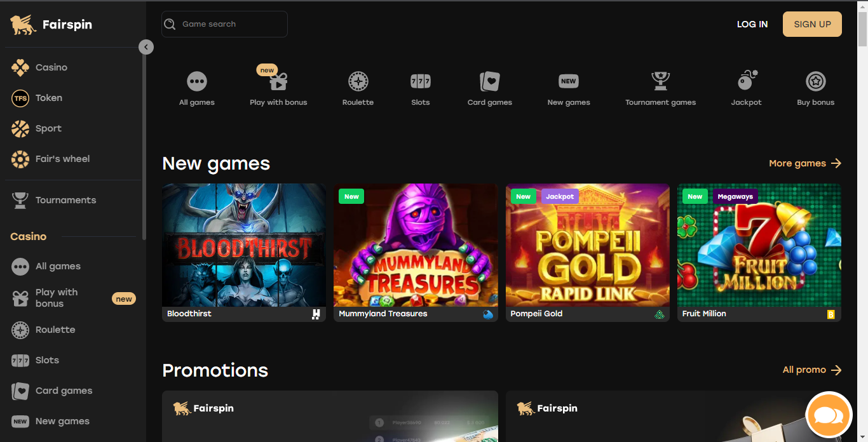This screenshot has width=868, height=442.
Task: Click the New games section heading
Action: click(216, 163)
